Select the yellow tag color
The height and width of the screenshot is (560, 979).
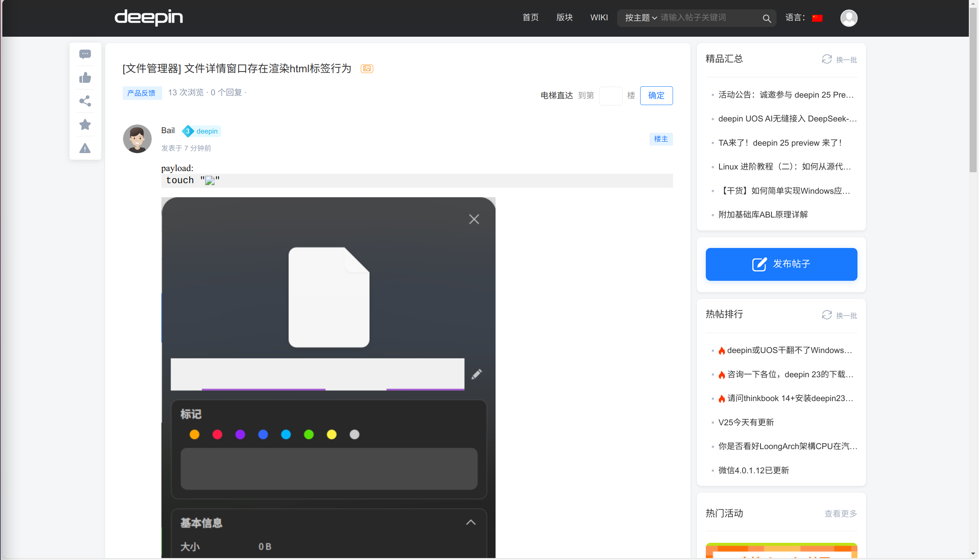[331, 435]
